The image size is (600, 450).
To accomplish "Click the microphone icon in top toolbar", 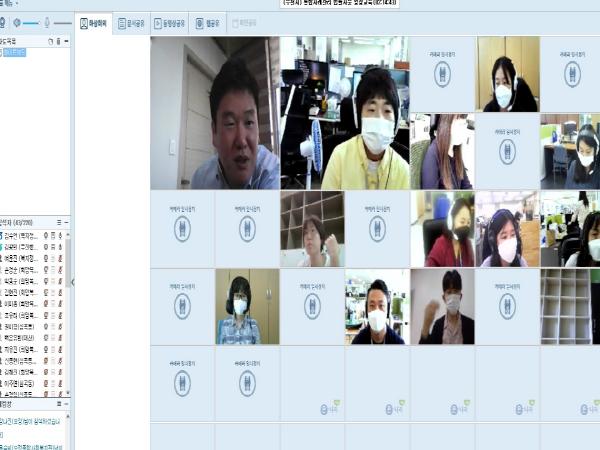I will tap(47, 23).
